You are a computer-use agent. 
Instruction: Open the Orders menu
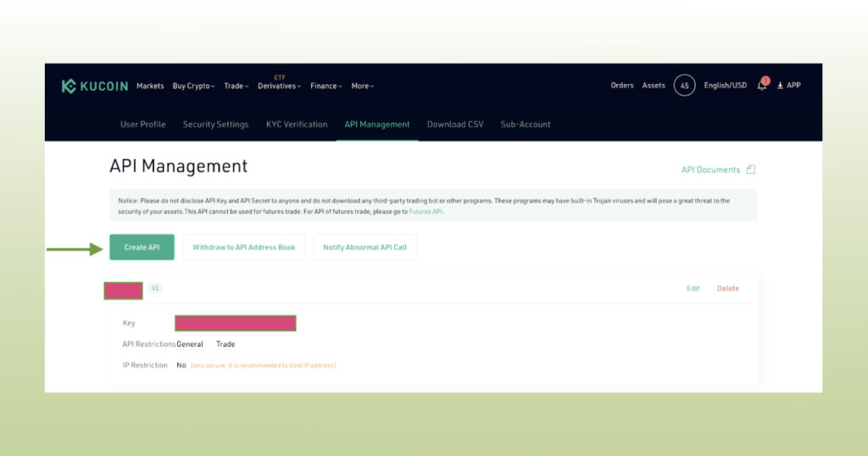[622, 86]
